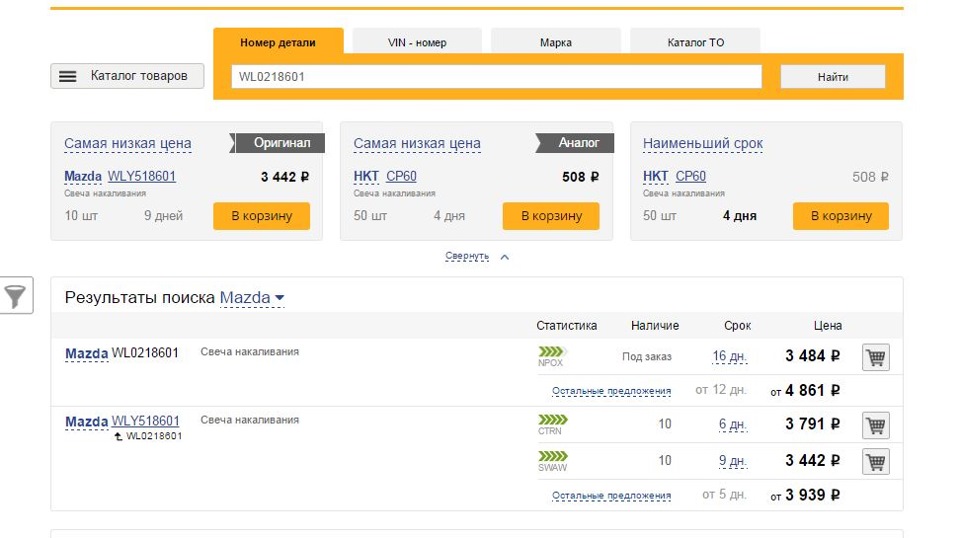The height and width of the screenshot is (538, 960).
Task: Click the filter funnel icon
Action: [16, 295]
